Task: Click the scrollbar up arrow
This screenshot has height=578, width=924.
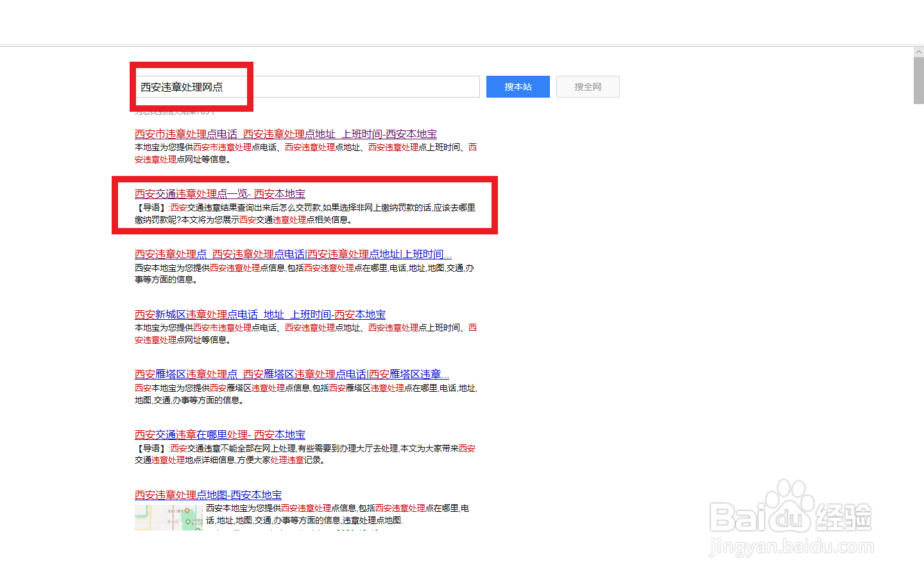Action: (919, 51)
